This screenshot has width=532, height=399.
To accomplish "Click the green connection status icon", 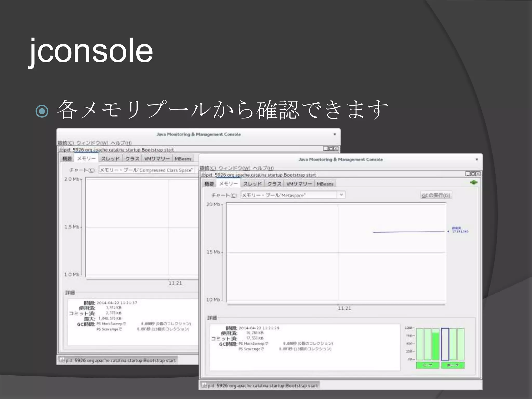I will pos(474,182).
